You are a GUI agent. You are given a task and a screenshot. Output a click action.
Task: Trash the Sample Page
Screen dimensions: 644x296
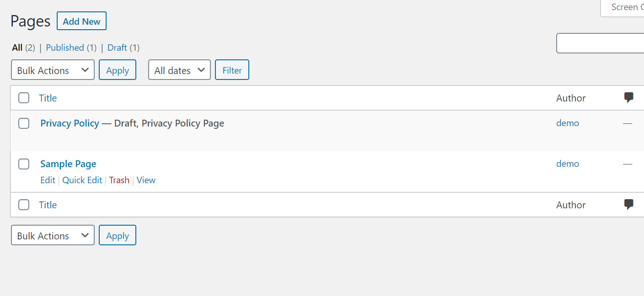pyautogui.click(x=119, y=180)
